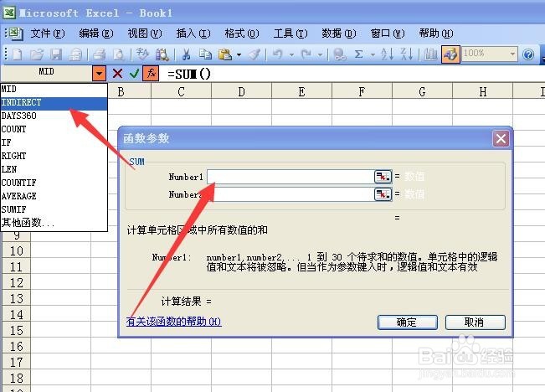The width and height of the screenshot is (545, 392).
Task: Toggle the Drawing toolbar icon
Action: coord(450,54)
